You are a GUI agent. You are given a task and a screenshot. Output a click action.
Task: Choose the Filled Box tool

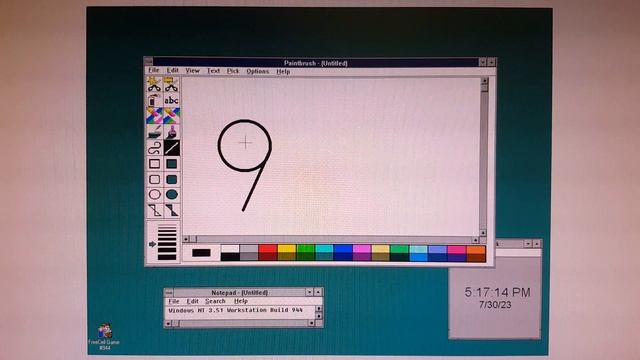point(171,164)
